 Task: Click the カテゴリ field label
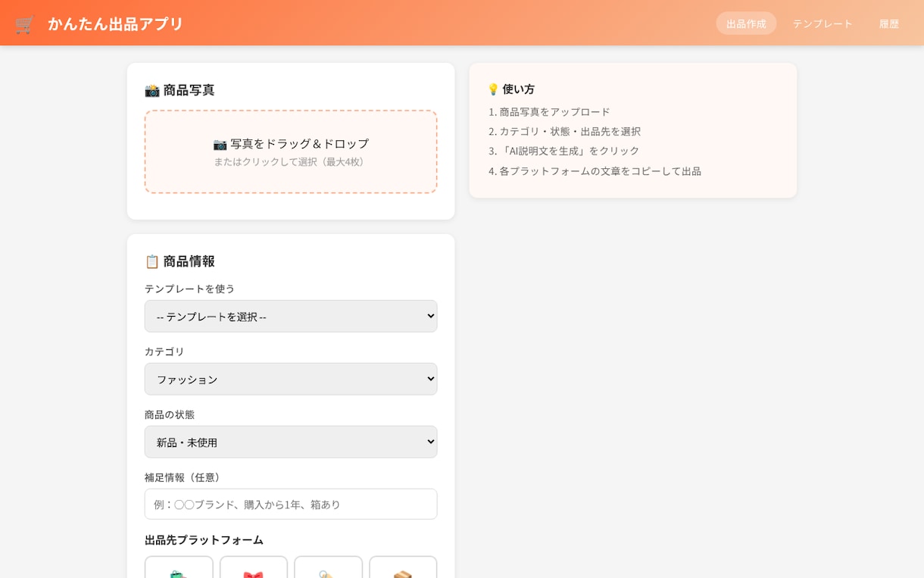click(x=164, y=351)
